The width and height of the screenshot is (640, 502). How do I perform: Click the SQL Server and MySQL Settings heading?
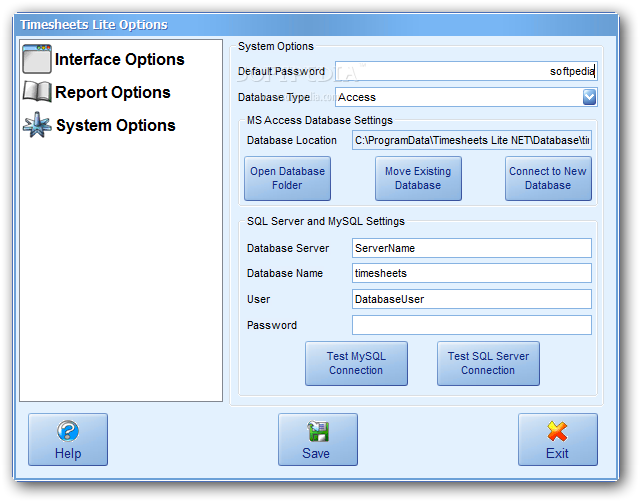coord(326,221)
